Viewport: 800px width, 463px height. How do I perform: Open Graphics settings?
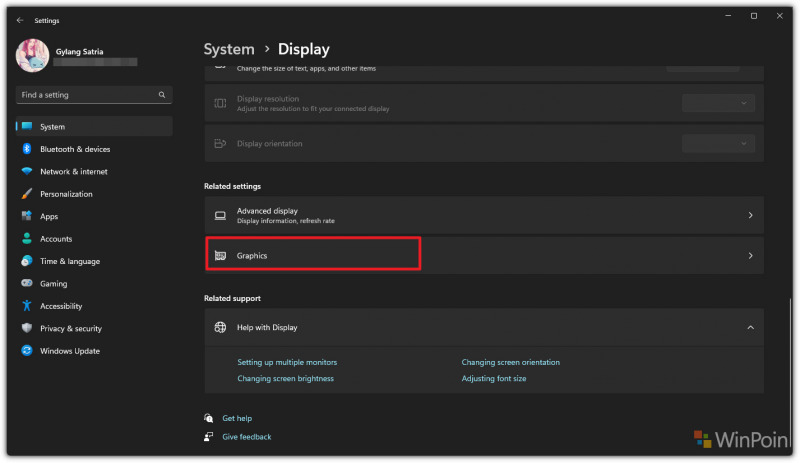(x=484, y=256)
